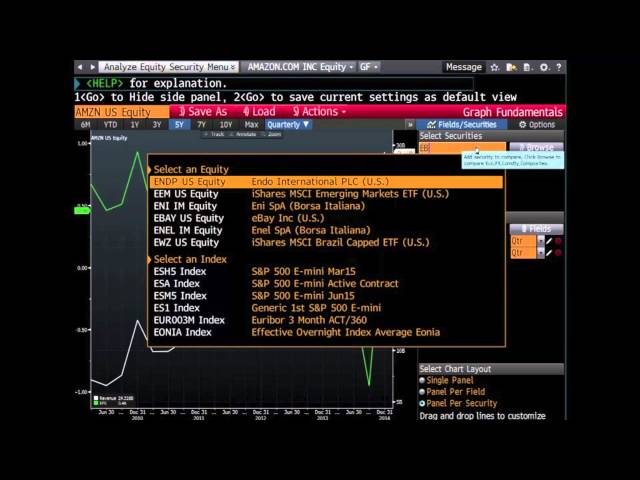Click the HELP command line field

273,84
